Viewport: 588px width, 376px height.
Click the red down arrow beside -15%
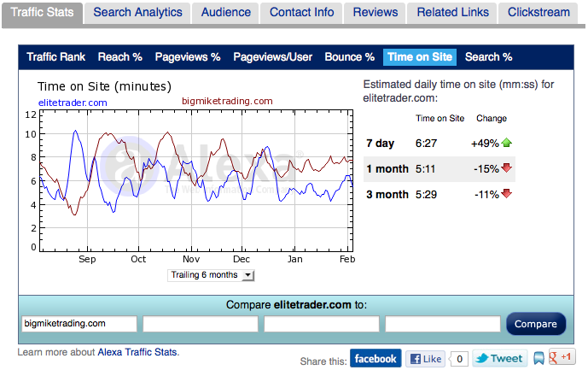coord(507,167)
